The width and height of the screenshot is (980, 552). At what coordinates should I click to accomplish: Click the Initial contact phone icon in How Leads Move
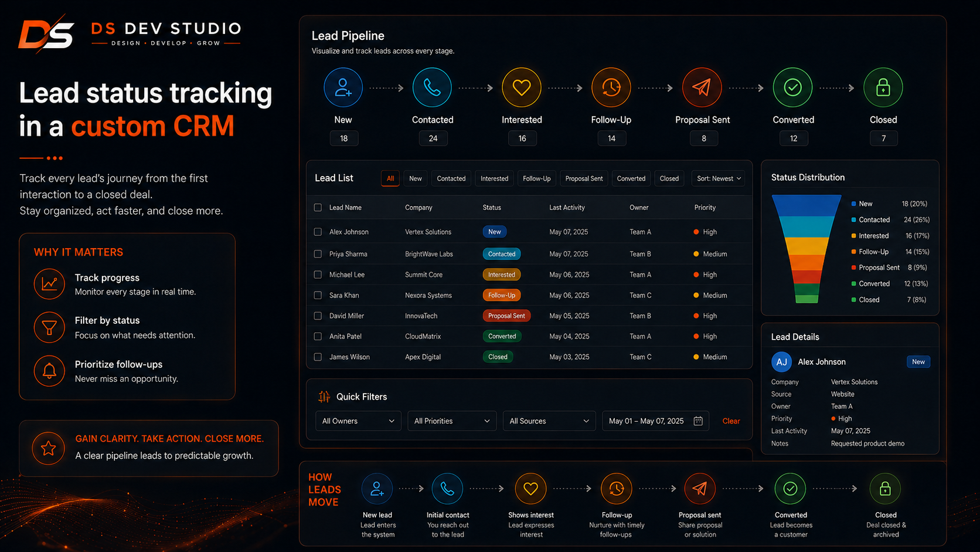point(447,489)
